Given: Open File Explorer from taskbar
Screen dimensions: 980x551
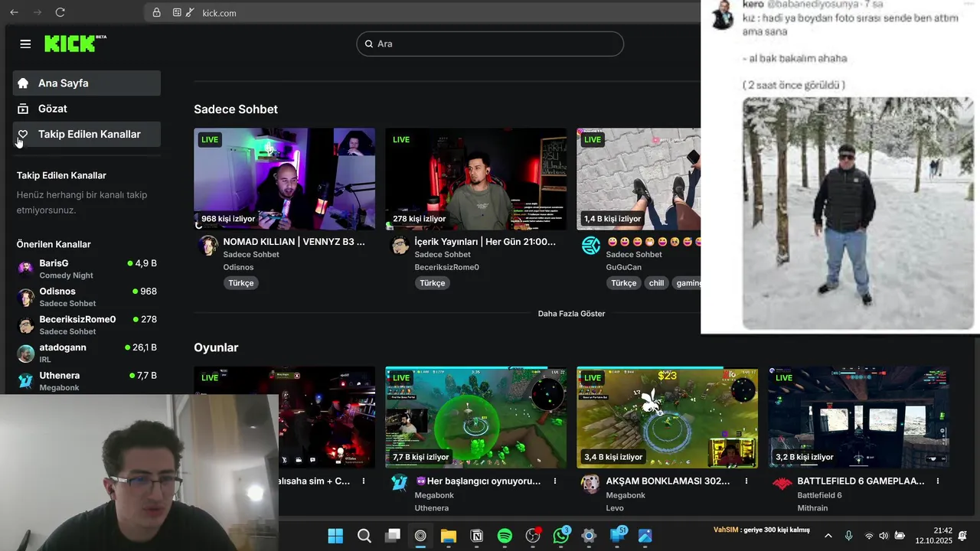Looking at the screenshot, I should click(x=449, y=536).
